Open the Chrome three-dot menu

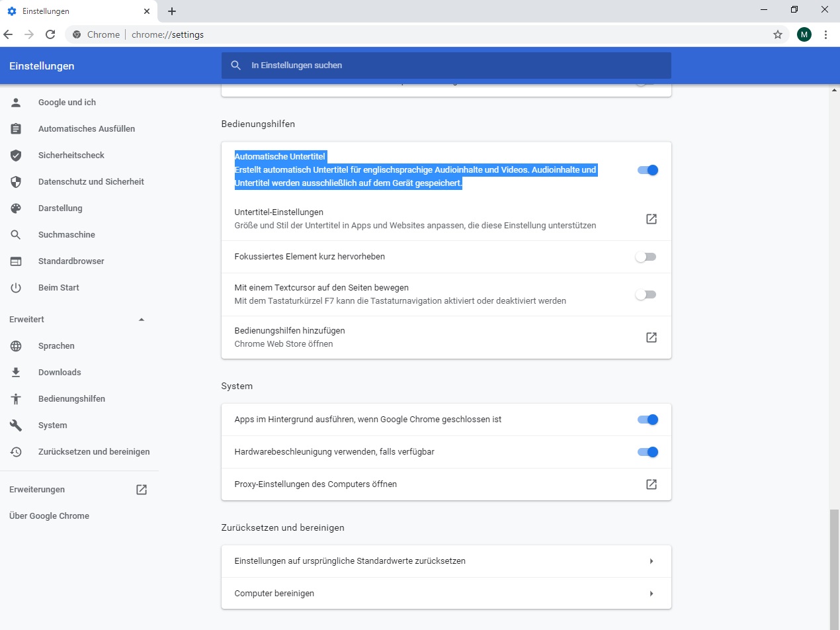pyautogui.click(x=825, y=34)
